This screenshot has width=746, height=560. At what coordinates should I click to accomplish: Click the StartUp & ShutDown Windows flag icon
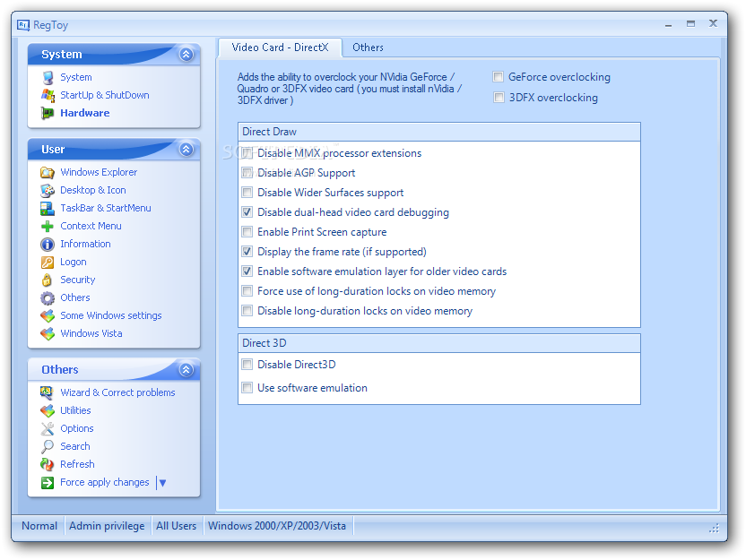click(48, 95)
